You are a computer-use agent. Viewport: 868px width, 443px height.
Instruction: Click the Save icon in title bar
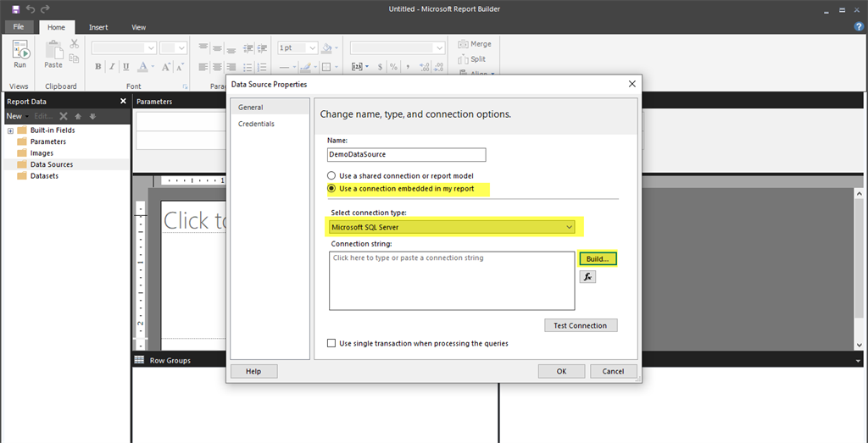[15, 8]
